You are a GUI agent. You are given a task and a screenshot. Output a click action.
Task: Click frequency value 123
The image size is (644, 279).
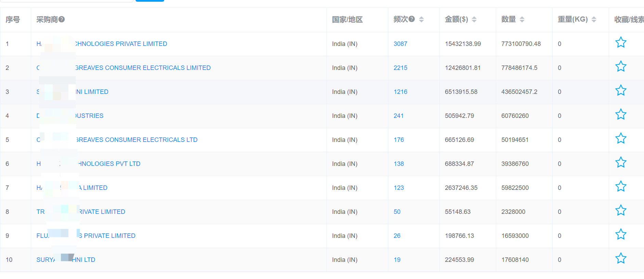(399, 188)
